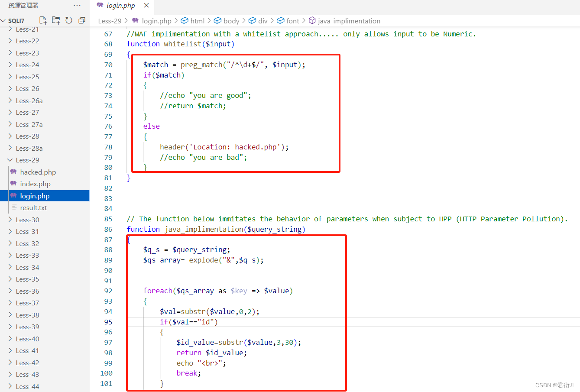
Task: Click the text file icon beside result.txt
Action: click(14, 207)
